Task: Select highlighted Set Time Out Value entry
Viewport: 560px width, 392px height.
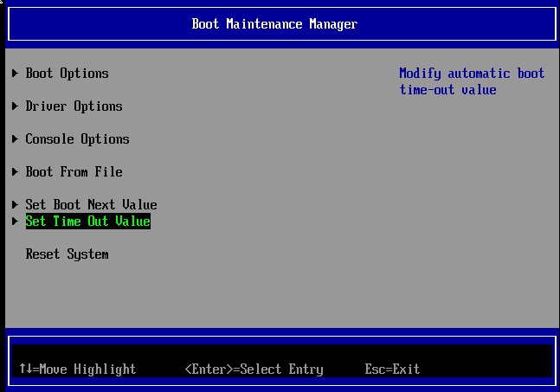Action: tap(88, 222)
